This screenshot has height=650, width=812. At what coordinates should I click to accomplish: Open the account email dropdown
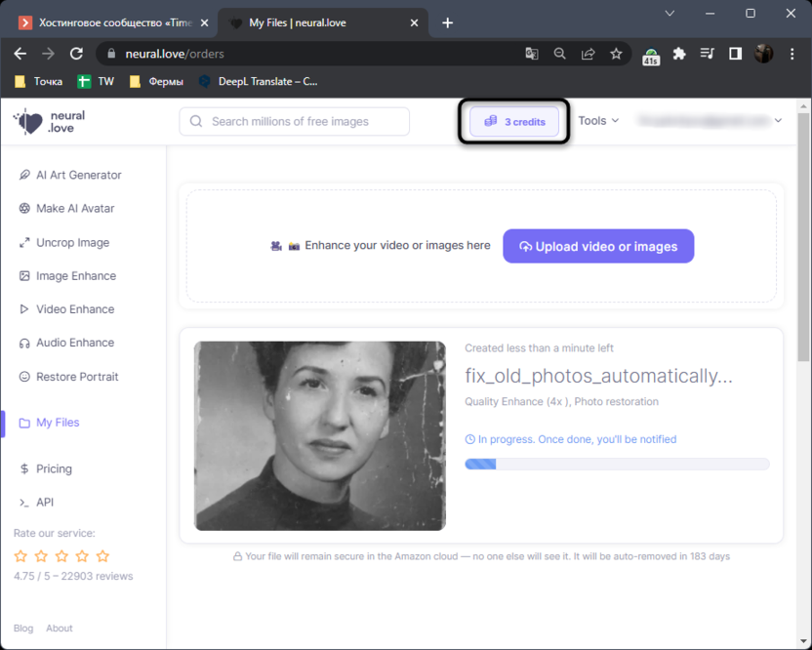pos(709,121)
